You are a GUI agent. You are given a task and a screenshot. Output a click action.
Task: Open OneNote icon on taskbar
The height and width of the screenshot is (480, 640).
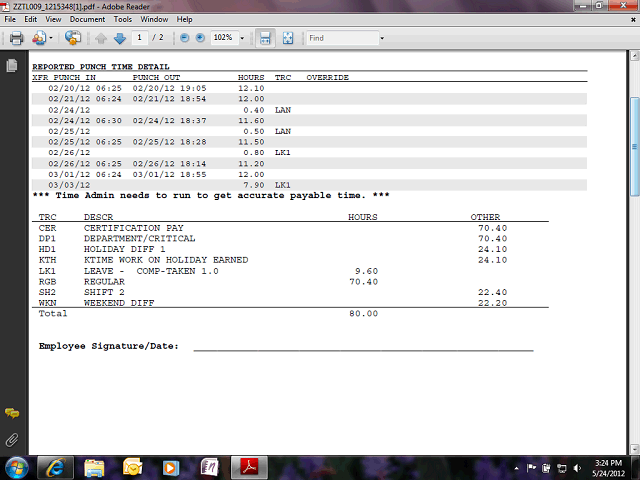(x=209, y=468)
